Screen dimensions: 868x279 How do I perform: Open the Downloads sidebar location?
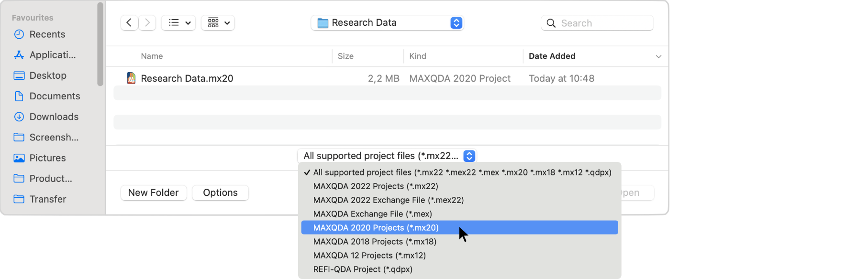(54, 117)
